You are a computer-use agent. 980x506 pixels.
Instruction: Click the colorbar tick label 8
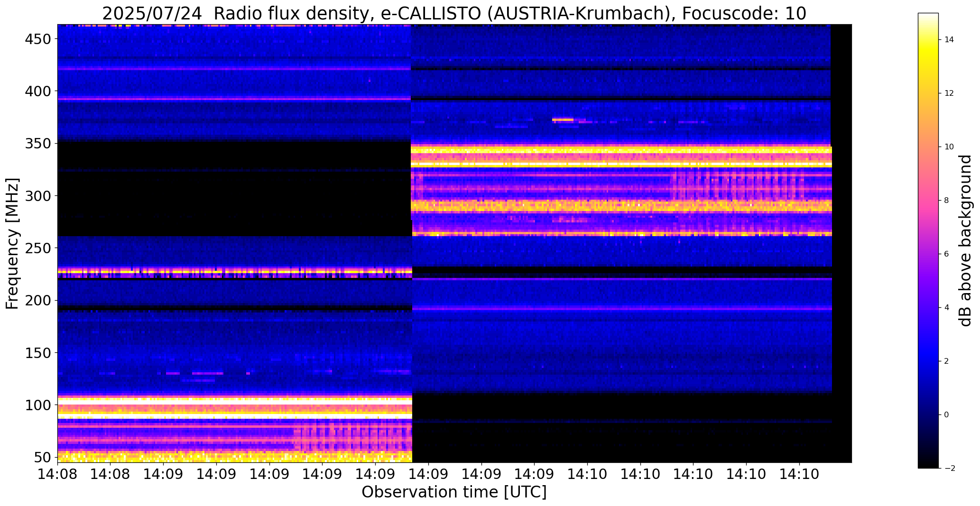coord(947,201)
